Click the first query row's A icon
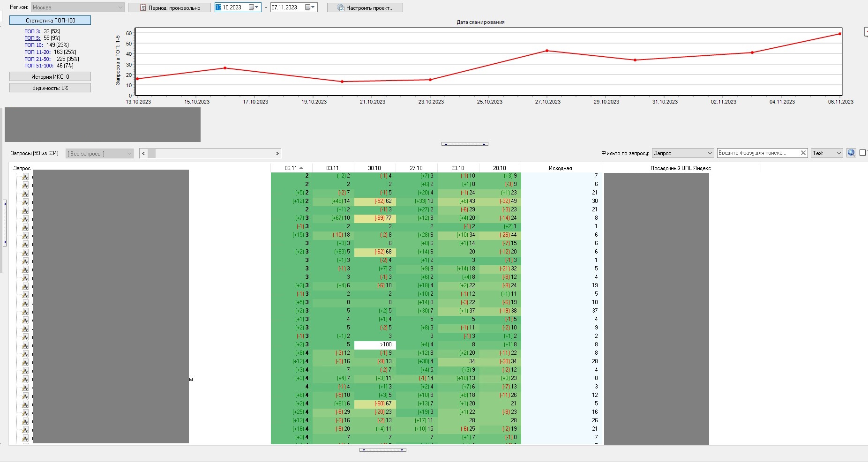Image resolution: width=868 pixels, height=463 pixels. pyautogui.click(x=25, y=177)
